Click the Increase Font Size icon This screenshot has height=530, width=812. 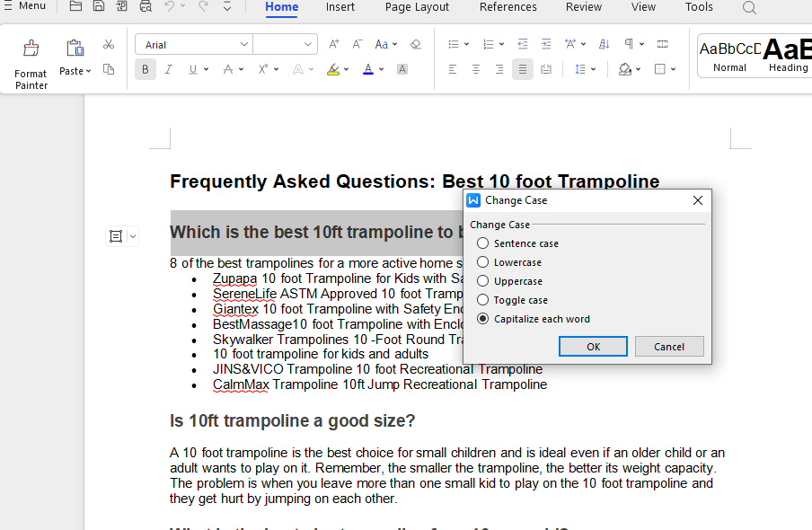point(333,42)
